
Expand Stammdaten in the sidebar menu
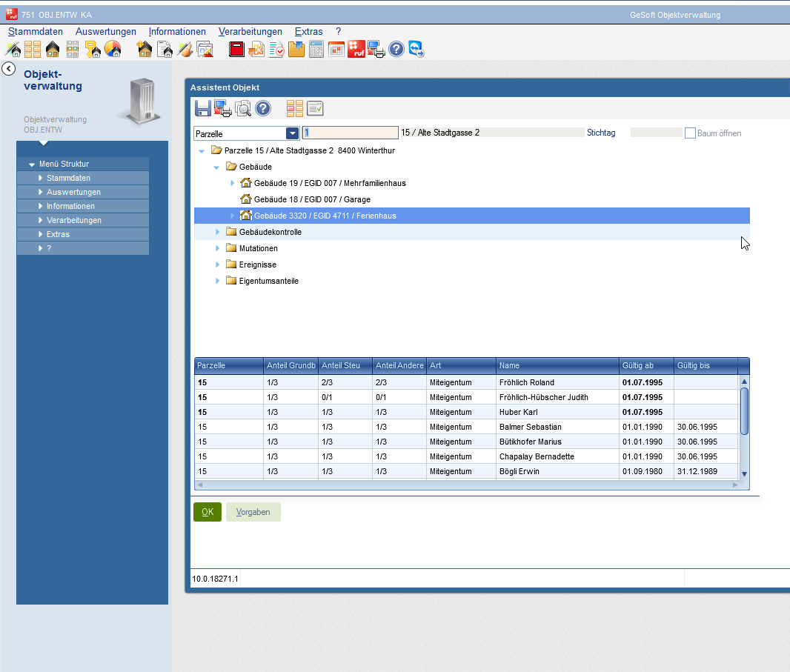40,178
